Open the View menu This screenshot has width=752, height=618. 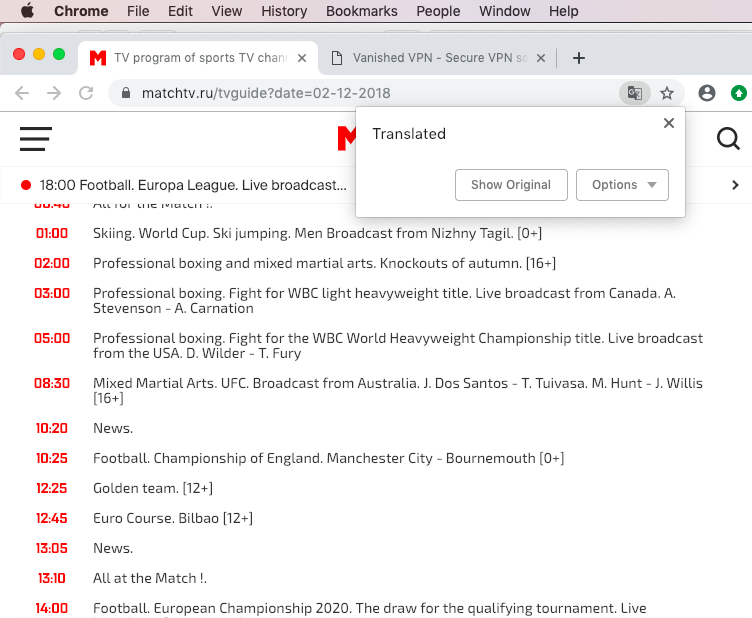[227, 11]
